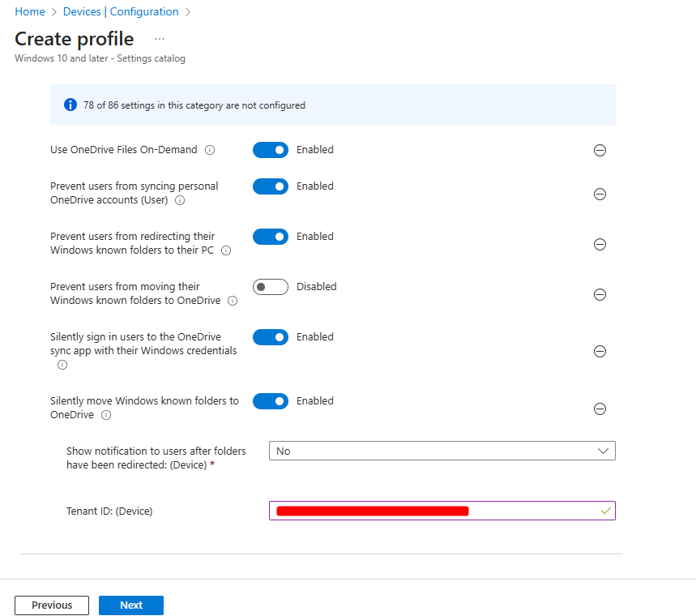696x616 pixels.
Task: Toggle Prevent syncing personal OneDrive accounts switch
Action: click(x=271, y=186)
